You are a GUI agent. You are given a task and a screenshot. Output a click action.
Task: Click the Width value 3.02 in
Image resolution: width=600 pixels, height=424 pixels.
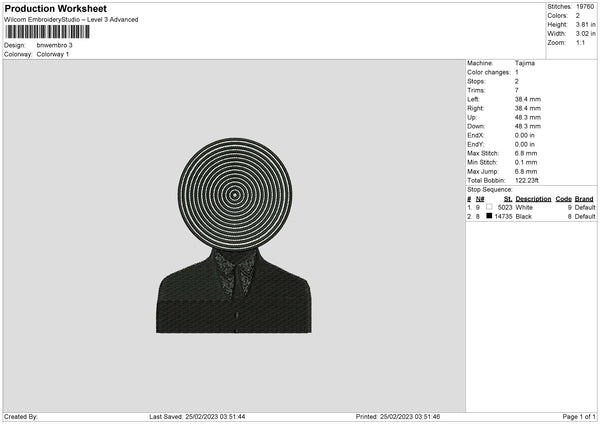pos(585,34)
